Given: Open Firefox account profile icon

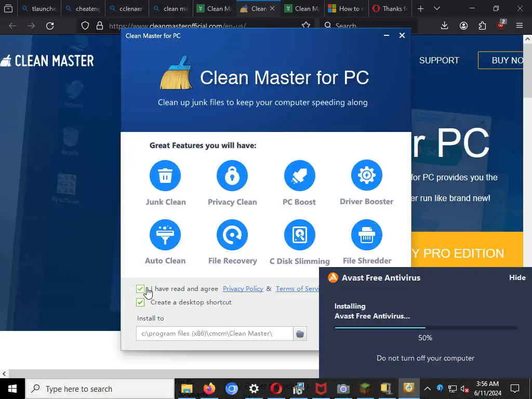Looking at the screenshot, I should point(463,25).
